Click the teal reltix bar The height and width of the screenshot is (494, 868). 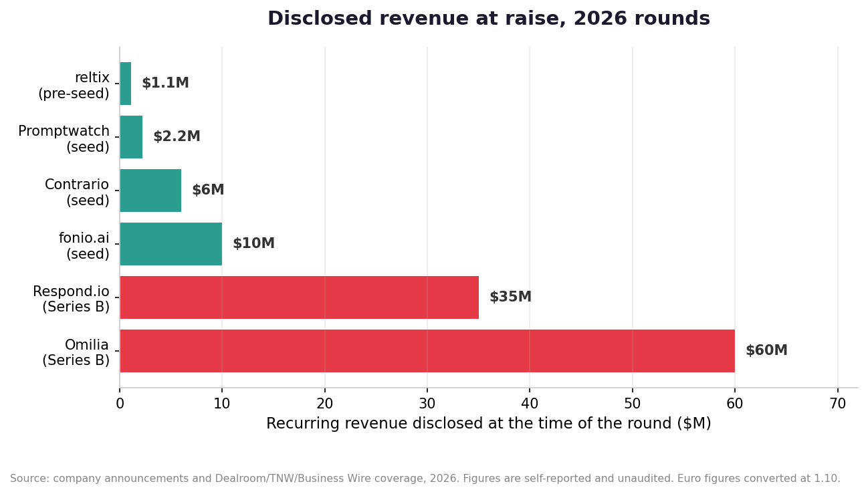pos(126,84)
